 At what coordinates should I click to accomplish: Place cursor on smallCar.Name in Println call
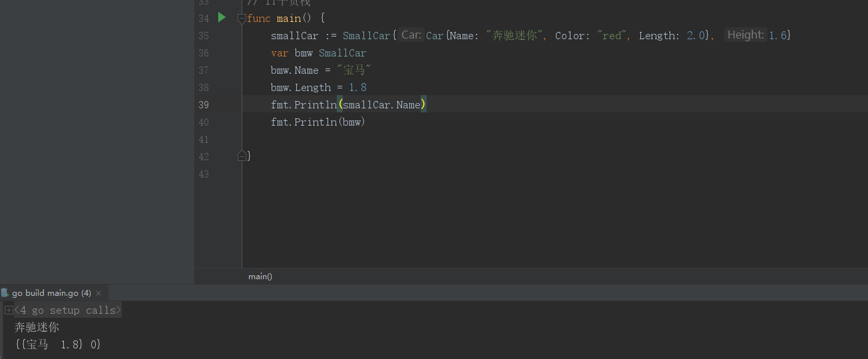point(382,105)
